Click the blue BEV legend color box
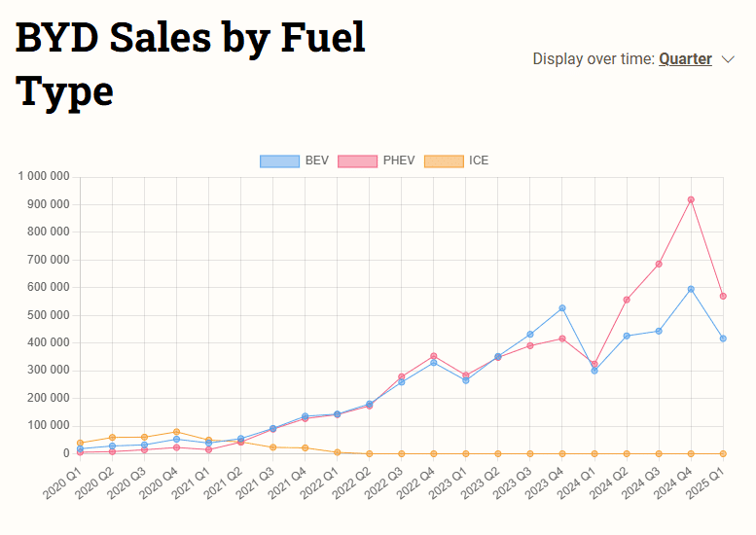756x535 pixels. (279, 160)
